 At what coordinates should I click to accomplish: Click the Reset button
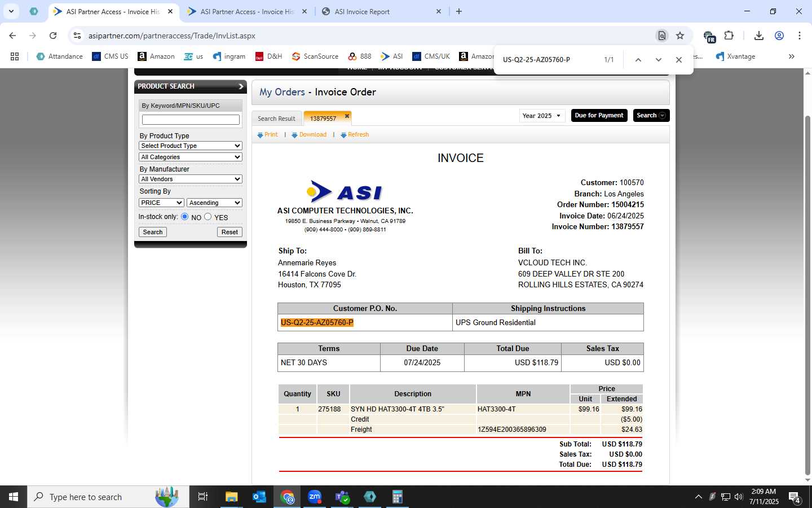[x=230, y=232]
